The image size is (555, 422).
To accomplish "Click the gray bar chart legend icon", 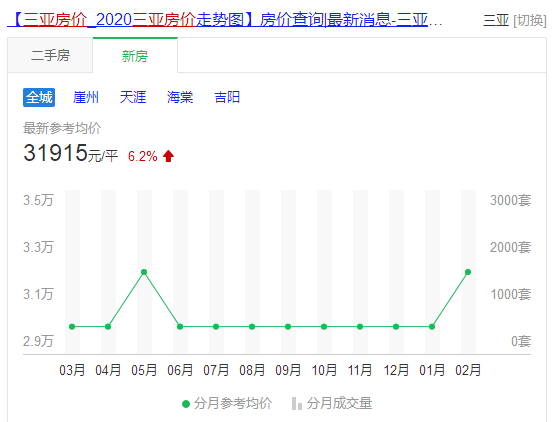I will [297, 404].
